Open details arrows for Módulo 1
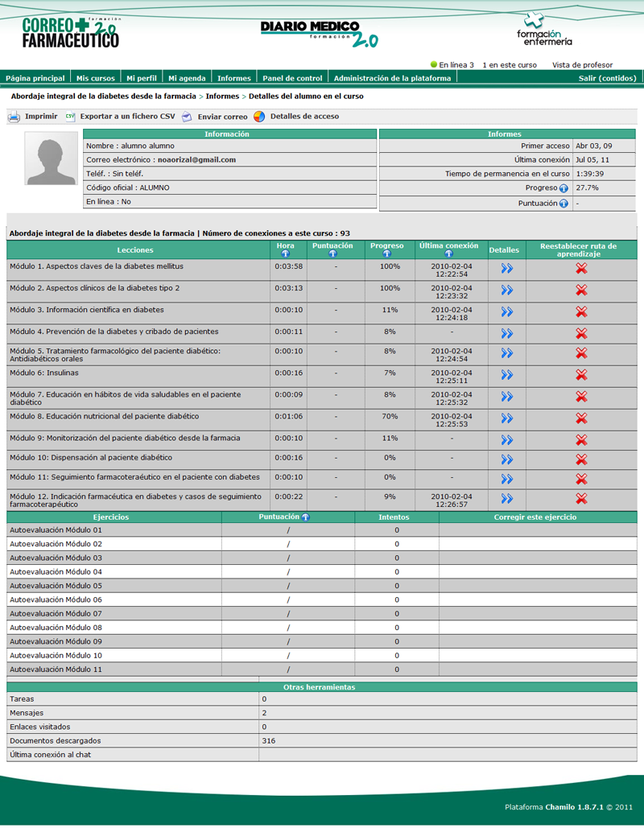Image resolution: width=644 pixels, height=828 pixels. pos(507,269)
